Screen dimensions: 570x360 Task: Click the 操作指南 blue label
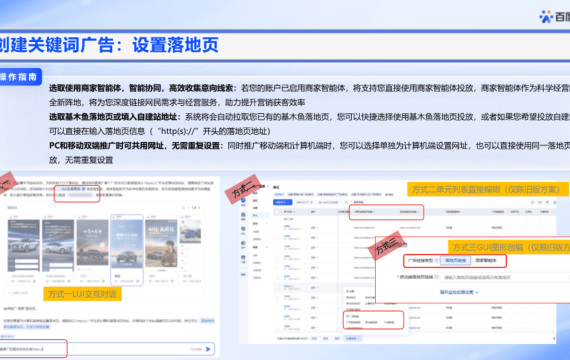click(19, 77)
